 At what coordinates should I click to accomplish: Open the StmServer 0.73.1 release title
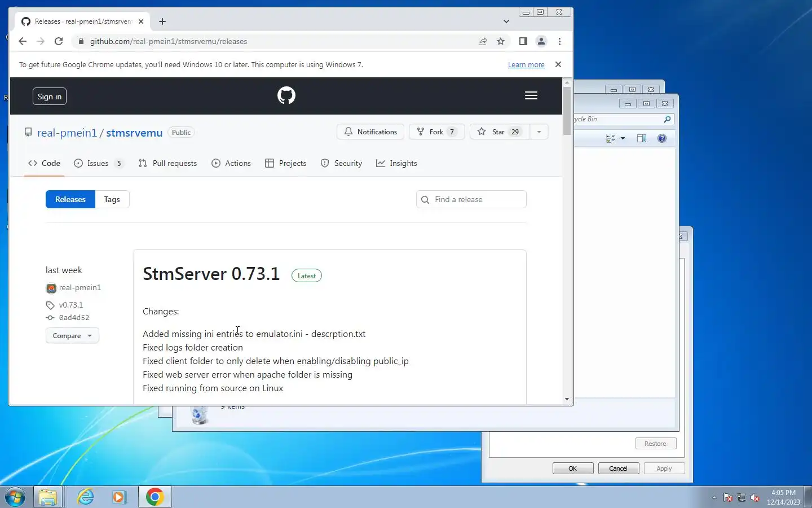click(x=211, y=274)
